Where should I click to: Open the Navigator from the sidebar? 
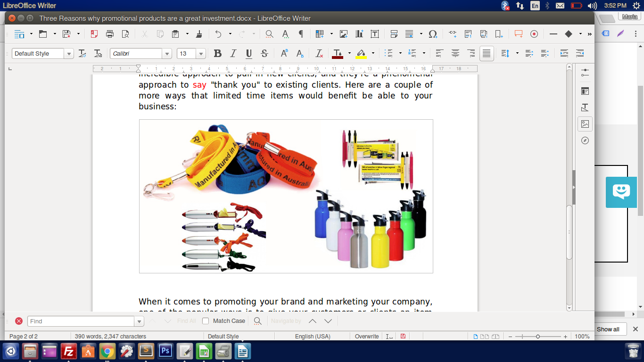coord(585,140)
